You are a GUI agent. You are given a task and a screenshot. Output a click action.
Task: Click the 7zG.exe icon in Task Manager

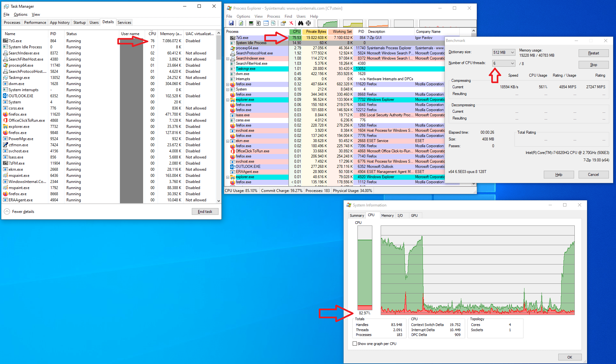[5, 41]
